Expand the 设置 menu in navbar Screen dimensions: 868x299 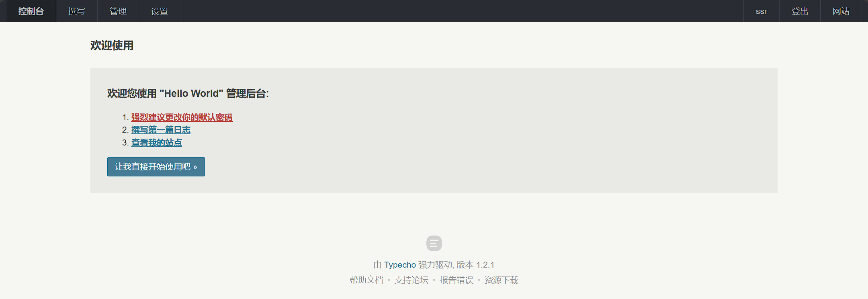[x=160, y=11]
